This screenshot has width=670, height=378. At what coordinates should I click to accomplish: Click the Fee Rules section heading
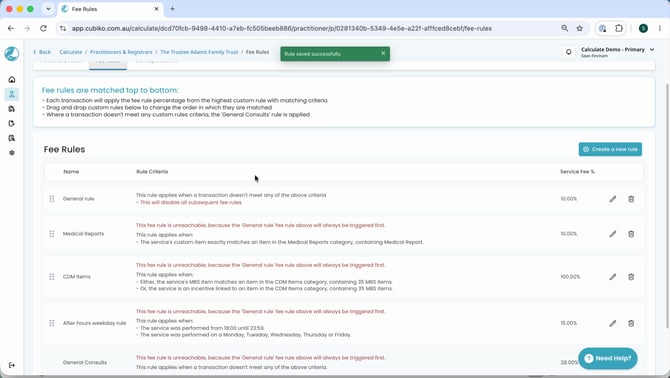(x=64, y=149)
